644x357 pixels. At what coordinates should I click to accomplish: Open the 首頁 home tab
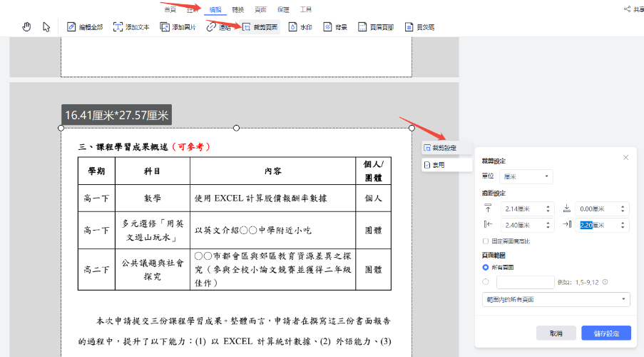[170, 9]
